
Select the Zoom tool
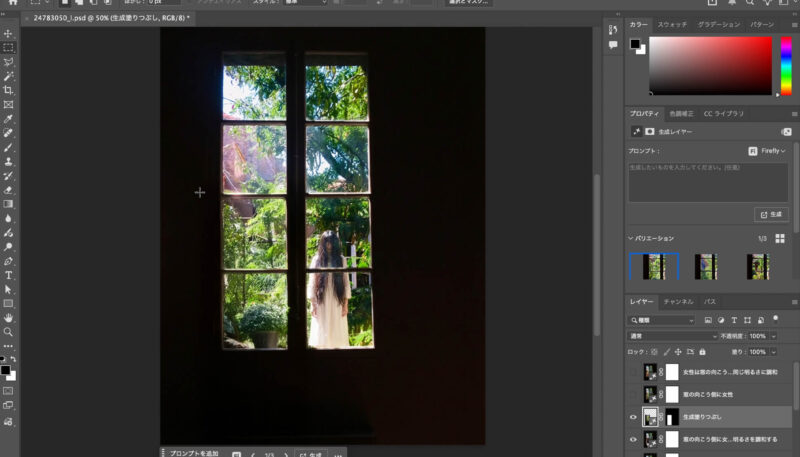[x=9, y=332]
